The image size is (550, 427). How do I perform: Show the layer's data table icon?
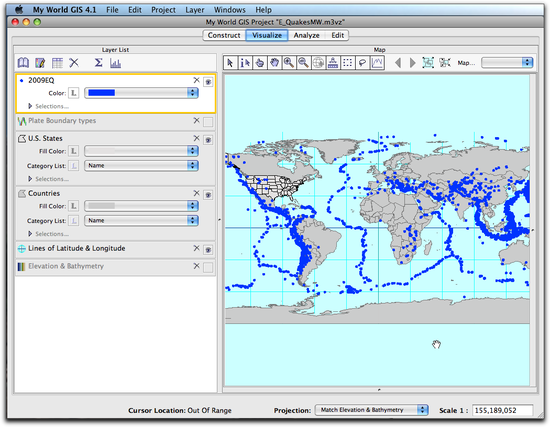(x=57, y=63)
